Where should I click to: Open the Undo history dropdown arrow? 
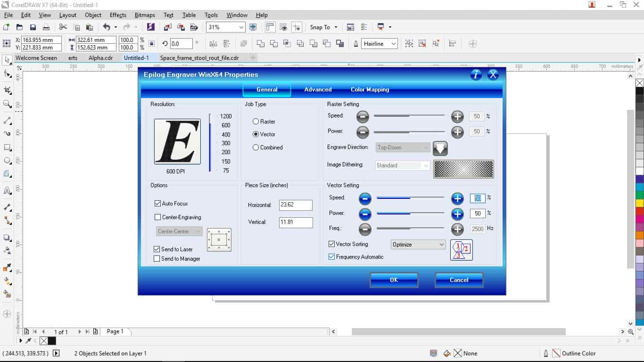click(x=116, y=27)
